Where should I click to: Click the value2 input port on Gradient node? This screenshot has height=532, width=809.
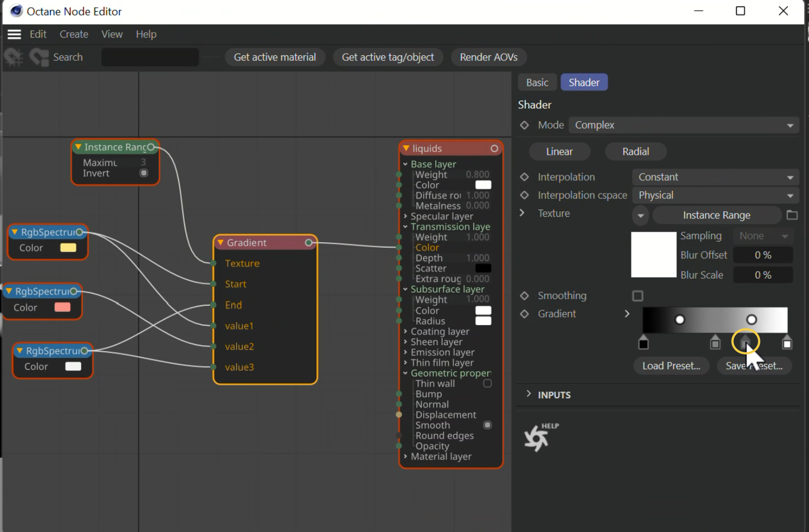213,346
